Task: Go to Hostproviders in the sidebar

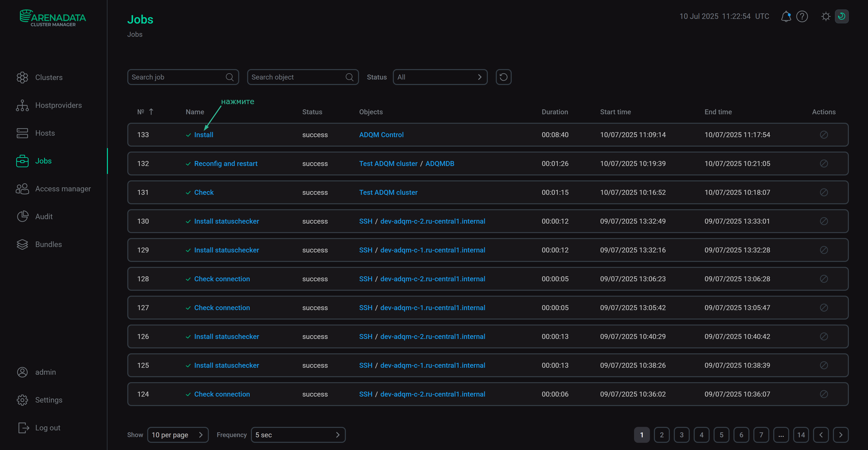Action: coord(58,105)
